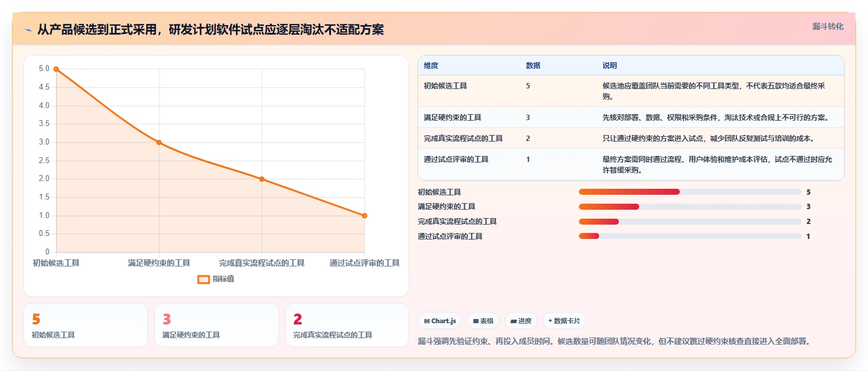Open the stat card showing 2 完成真实流程试点的工具

point(347,325)
